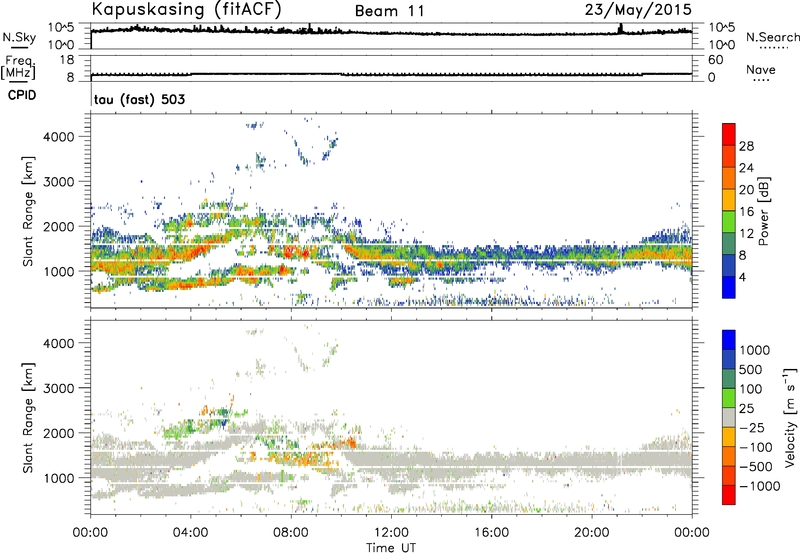Select the Slant Range [km] label of velocity panel
This screenshot has height=554, width=800.
28,418
